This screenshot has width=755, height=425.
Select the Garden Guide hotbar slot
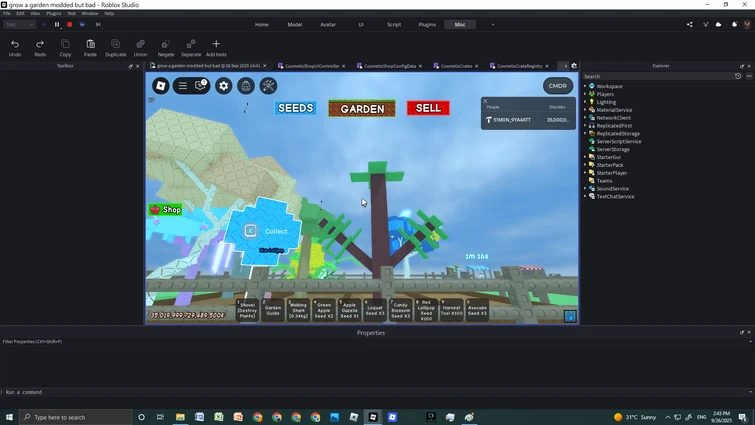click(x=273, y=310)
